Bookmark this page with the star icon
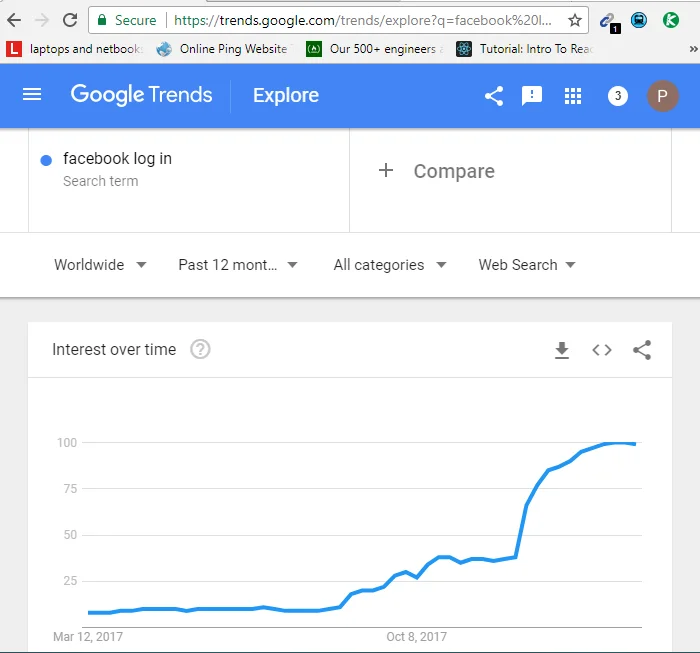700x653 pixels. pos(575,20)
